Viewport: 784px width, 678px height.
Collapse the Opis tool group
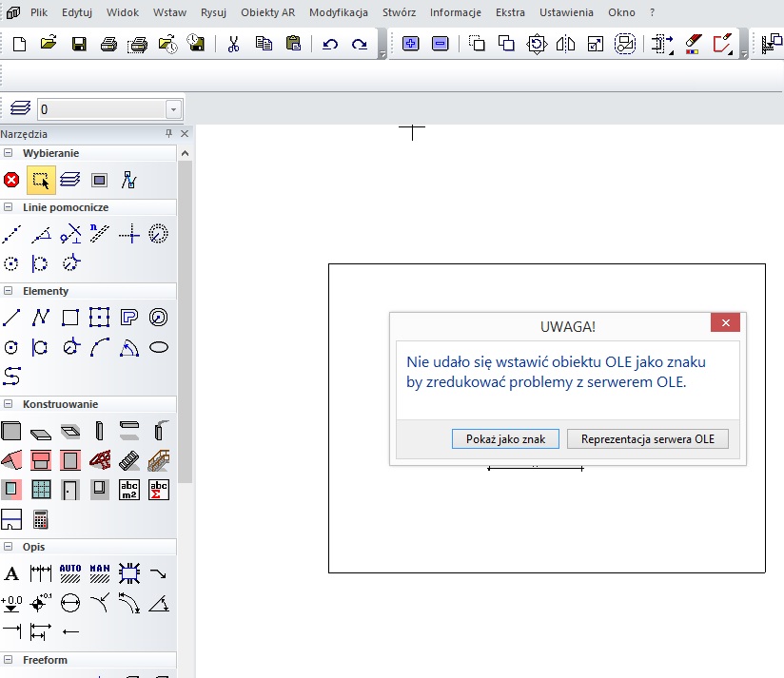8,547
